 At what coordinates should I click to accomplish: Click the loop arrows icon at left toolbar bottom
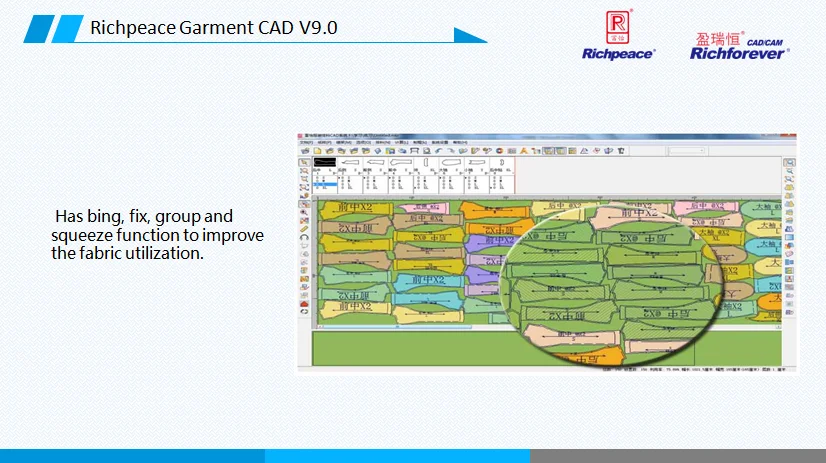304,311
